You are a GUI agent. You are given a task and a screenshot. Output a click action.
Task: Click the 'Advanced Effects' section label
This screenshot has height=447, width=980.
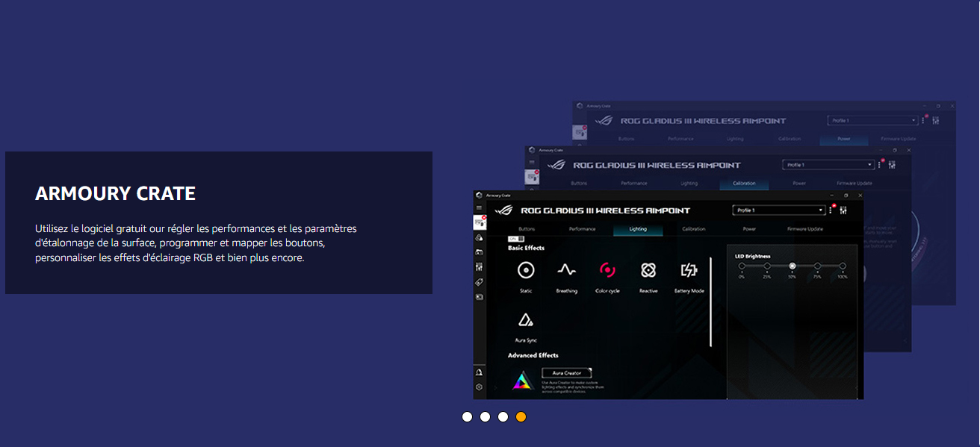pyautogui.click(x=533, y=355)
